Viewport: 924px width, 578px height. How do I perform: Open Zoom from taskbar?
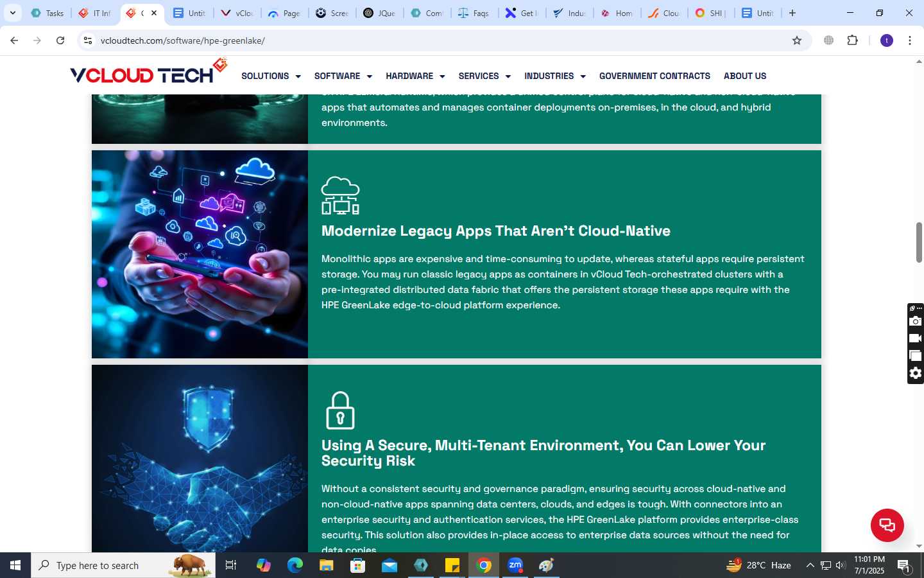coord(515,565)
